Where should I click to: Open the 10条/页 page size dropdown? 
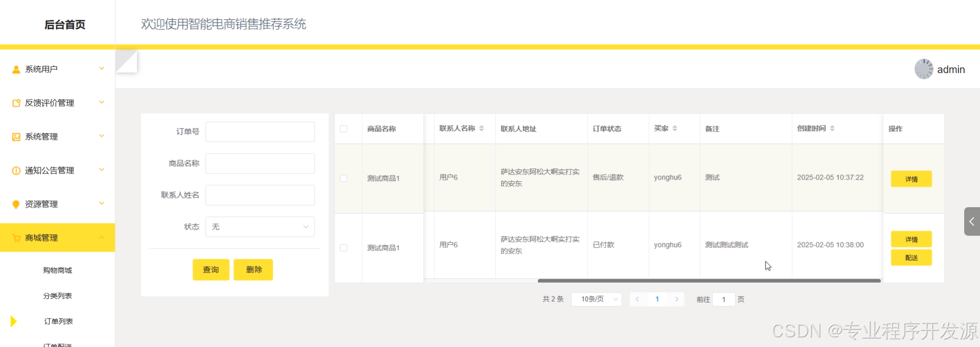596,300
